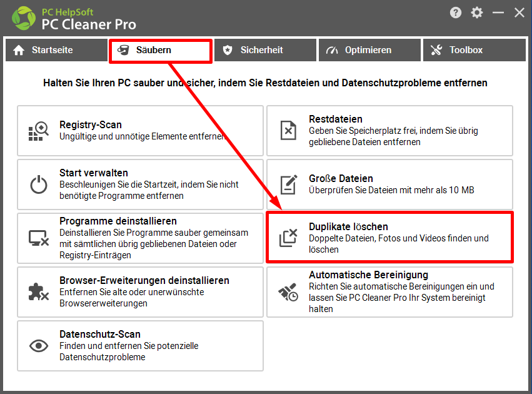Click the wrench icon on Toolbox

pos(436,50)
